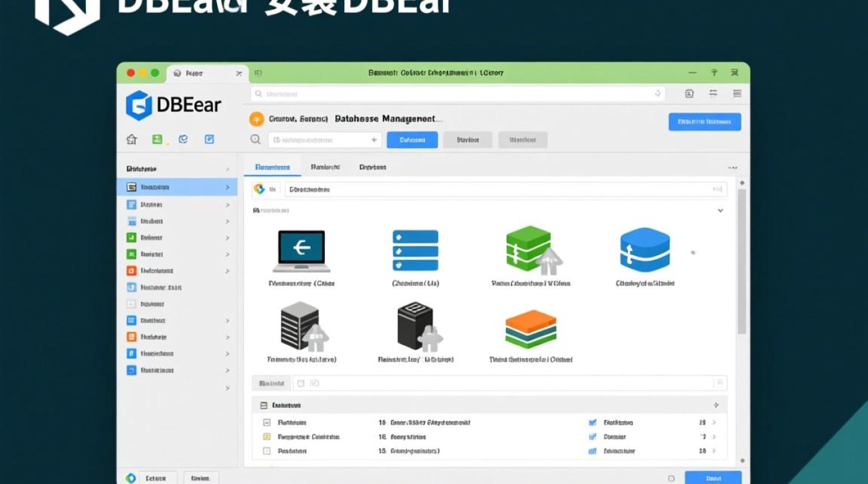
Task: Toggle the yellow checkbox in the bottom list
Action: click(x=267, y=437)
